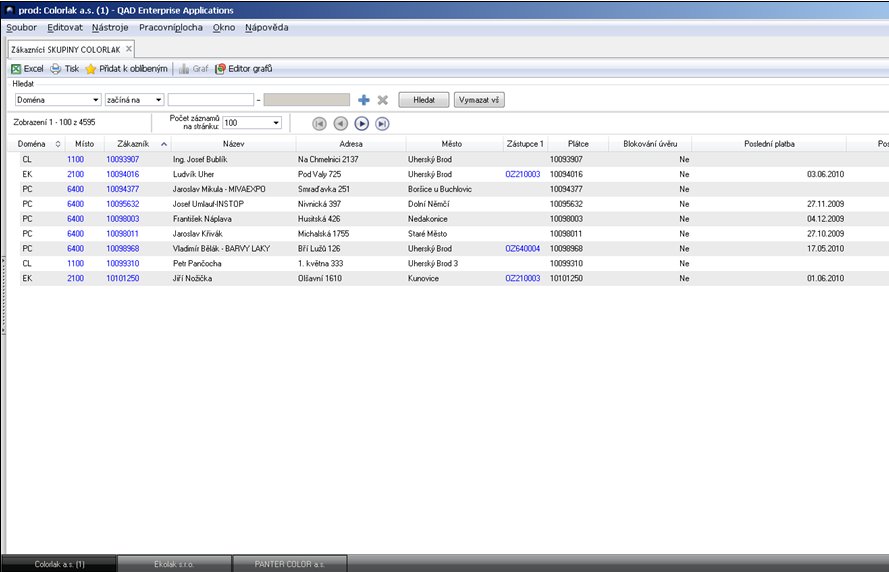Open the Okno menu

click(x=224, y=27)
